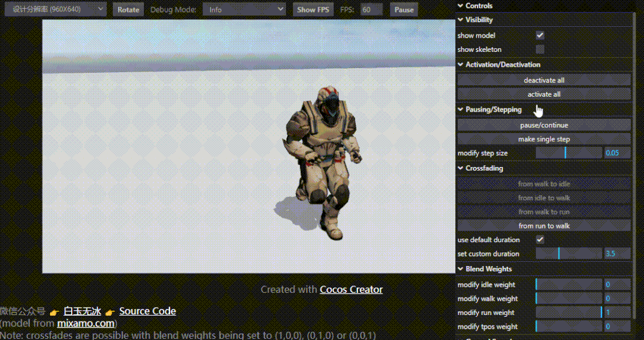Screen dimensions: 644x340
Task: Click the from walk to run button
Action: coord(544,212)
